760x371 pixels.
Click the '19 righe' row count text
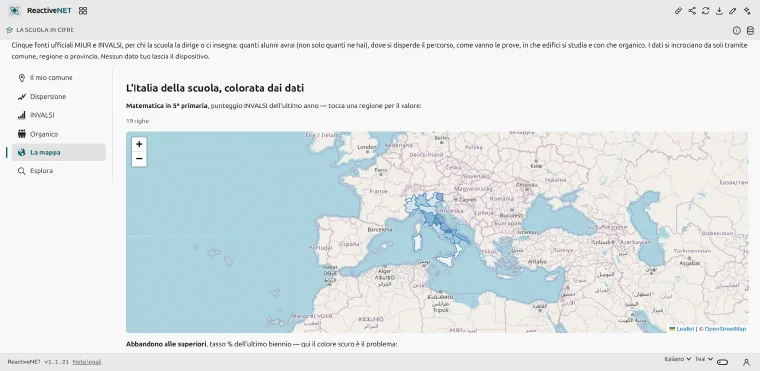137,121
